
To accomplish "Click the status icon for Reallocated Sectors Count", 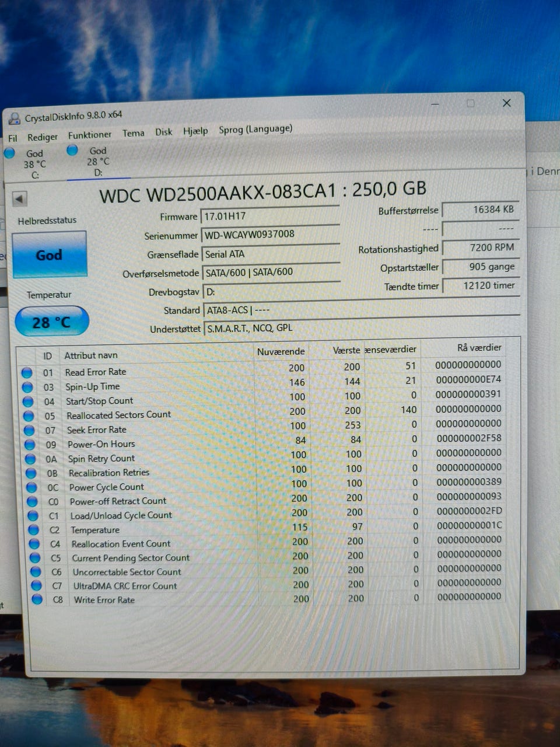I will [29, 416].
